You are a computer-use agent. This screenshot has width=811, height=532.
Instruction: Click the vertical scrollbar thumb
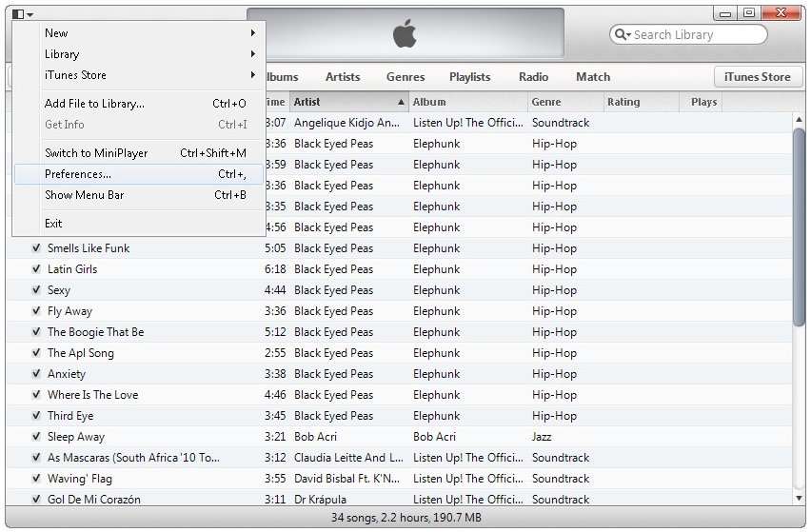pos(800,227)
